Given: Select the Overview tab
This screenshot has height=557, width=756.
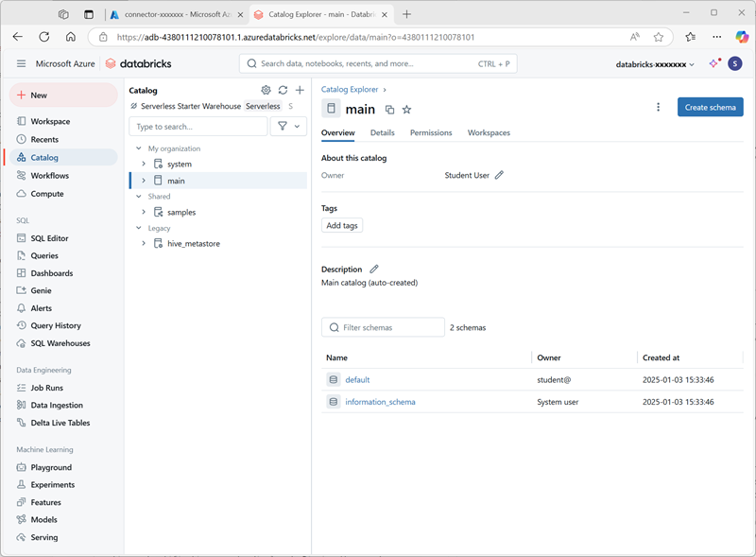Looking at the screenshot, I should click(x=338, y=132).
